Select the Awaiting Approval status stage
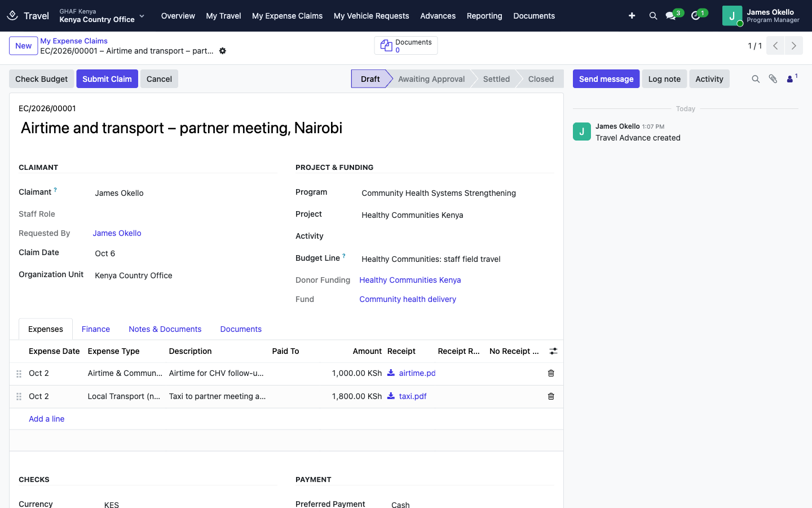Screen dimensions: 812x508 click(431, 79)
